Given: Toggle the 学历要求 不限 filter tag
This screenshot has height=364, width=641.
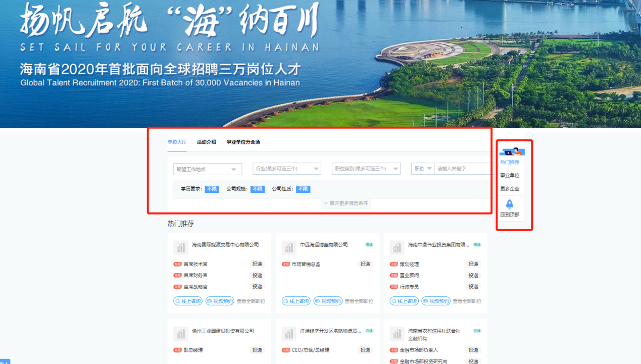Looking at the screenshot, I should click(x=212, y=189).
